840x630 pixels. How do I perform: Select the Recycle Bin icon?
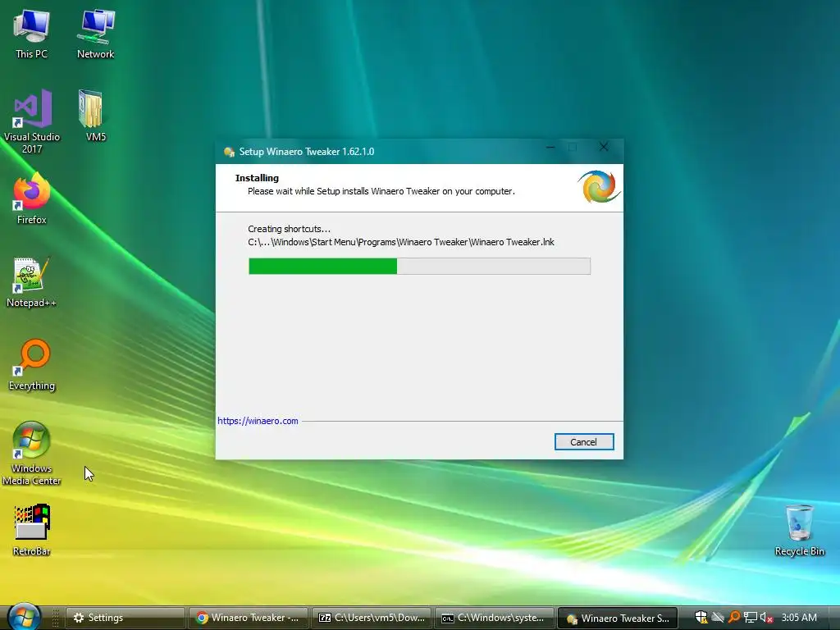(799, 531)
